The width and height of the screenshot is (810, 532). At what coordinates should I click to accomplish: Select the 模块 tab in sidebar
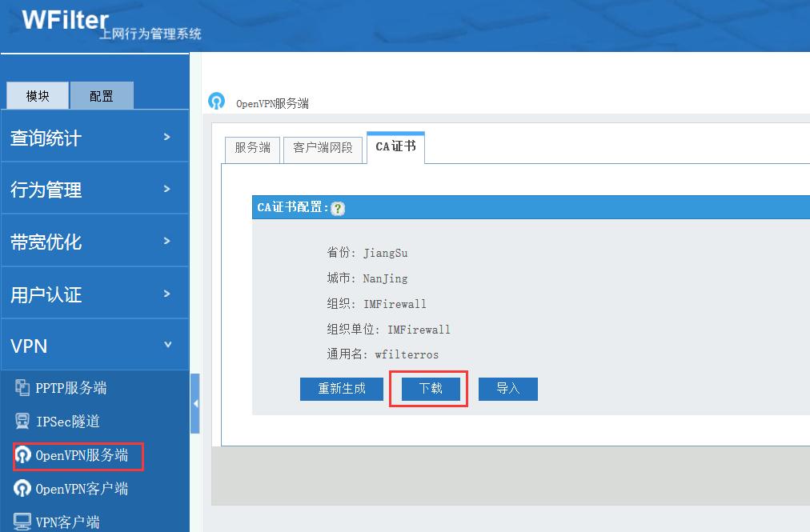click(x=38, y=96)
